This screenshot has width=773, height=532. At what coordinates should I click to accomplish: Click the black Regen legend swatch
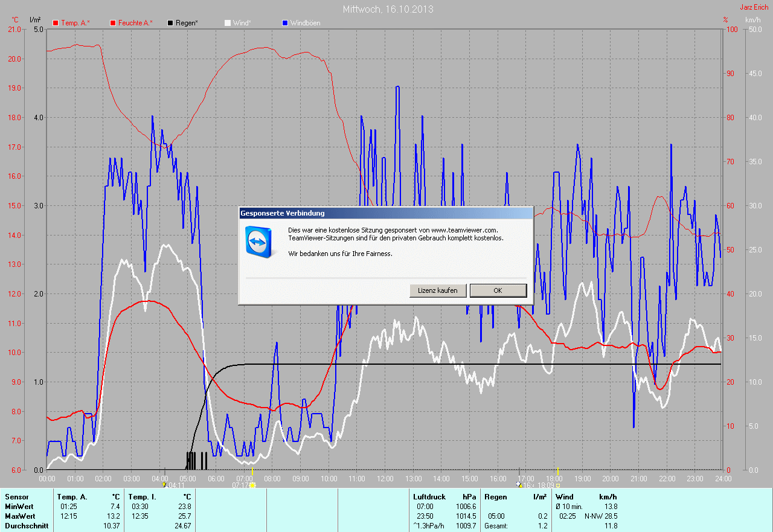coord(171,23)
